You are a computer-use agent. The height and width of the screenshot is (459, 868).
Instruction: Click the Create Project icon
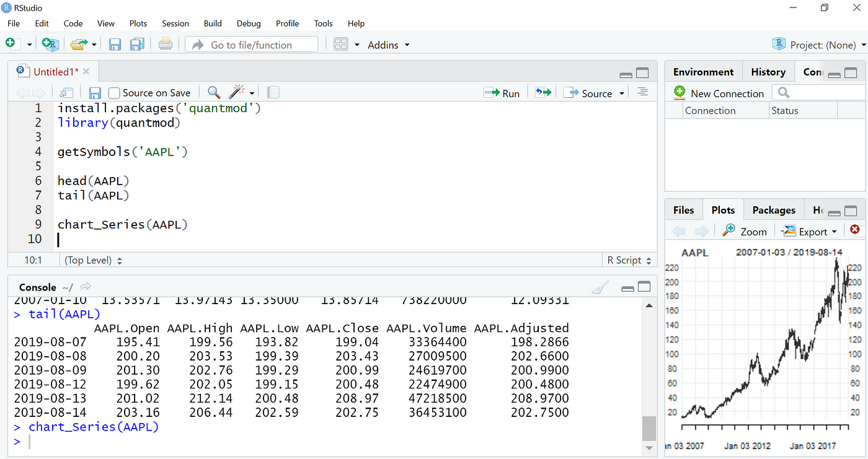tap(50, 44)
